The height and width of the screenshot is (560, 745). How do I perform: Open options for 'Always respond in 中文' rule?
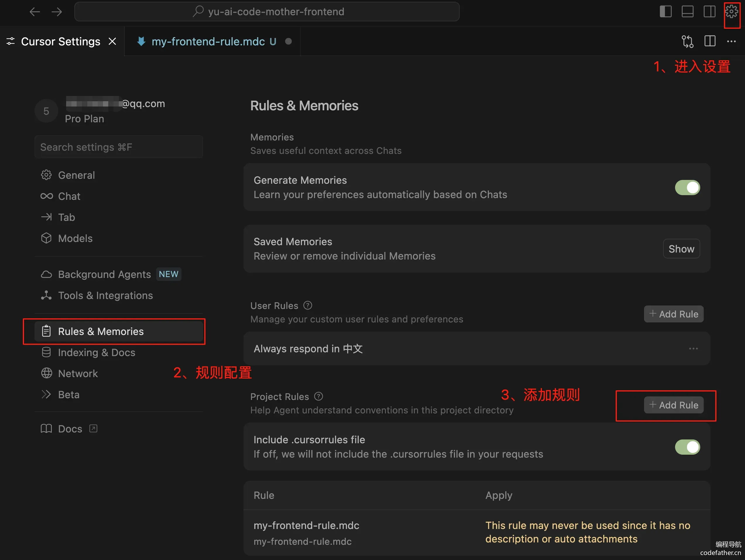tap(693, 348)
